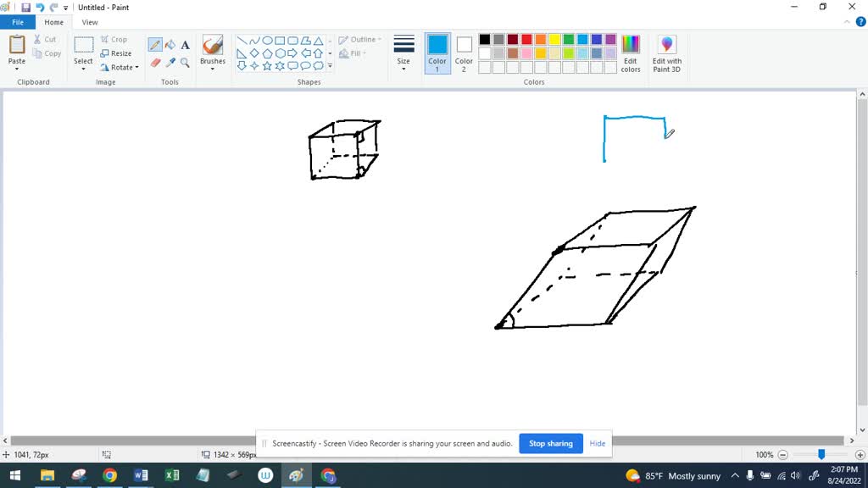Open the File menu
This screenshot has height=488, width=868.
tap(17, 22)
